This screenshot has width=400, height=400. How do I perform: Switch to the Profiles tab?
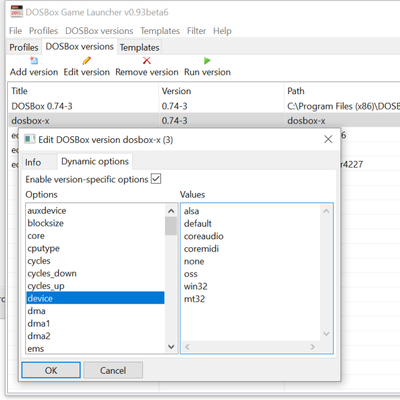tap(24, 47)
